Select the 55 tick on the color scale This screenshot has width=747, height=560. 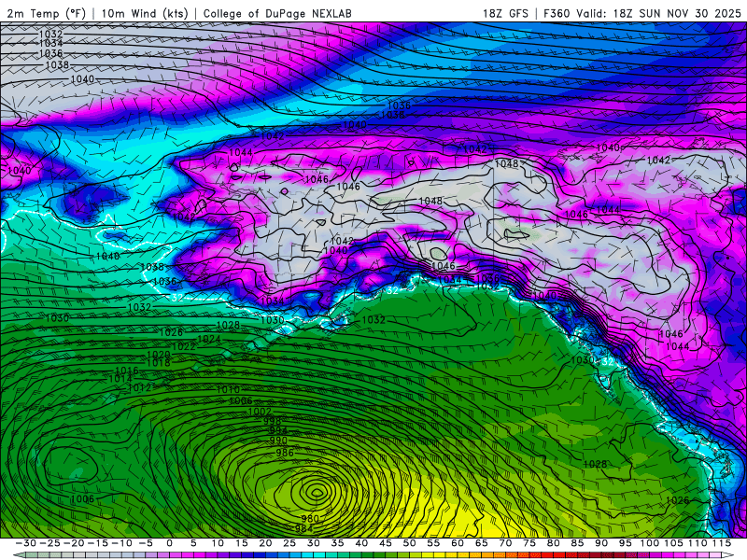pos(433,543)
